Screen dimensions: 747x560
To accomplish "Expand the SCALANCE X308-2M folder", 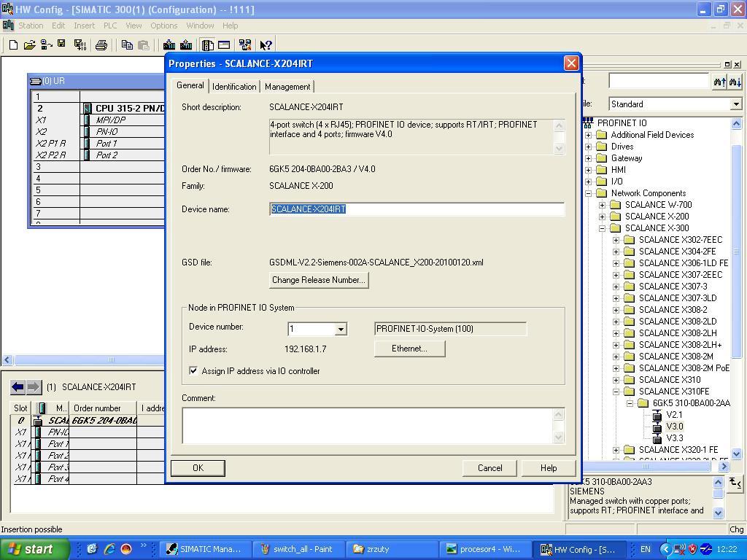I will coord(616,357).
